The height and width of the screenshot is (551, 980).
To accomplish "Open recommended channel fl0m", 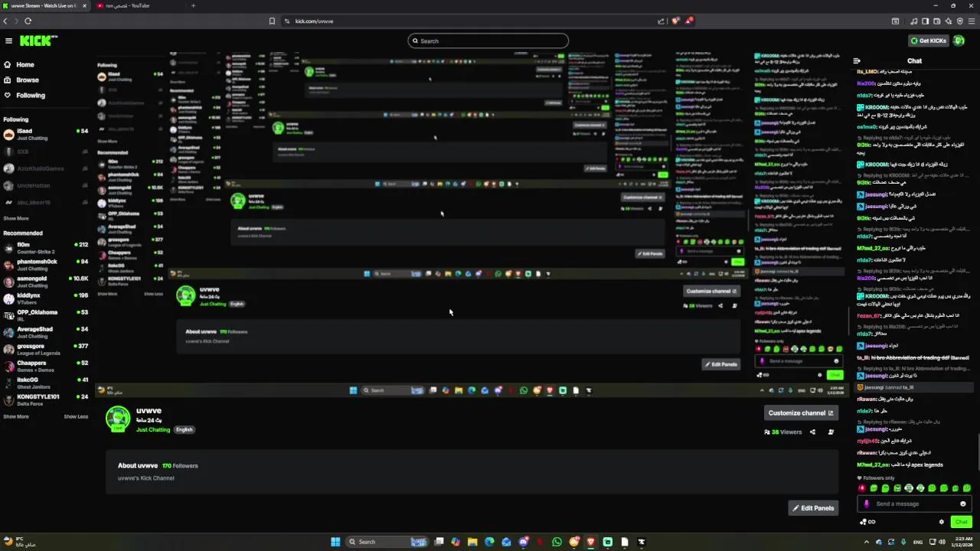I will click(x=46, y=248).
